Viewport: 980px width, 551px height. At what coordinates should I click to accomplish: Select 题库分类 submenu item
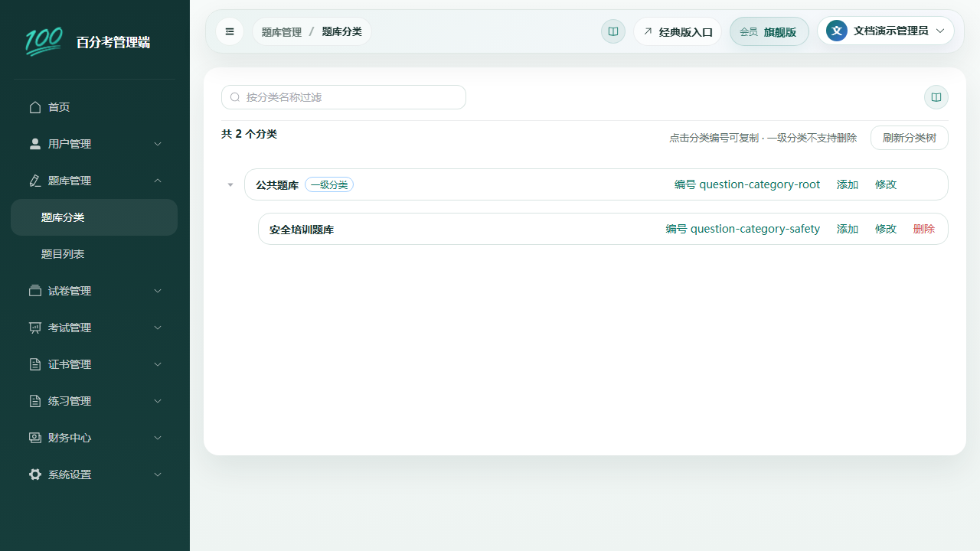click(x=94, y=217)
